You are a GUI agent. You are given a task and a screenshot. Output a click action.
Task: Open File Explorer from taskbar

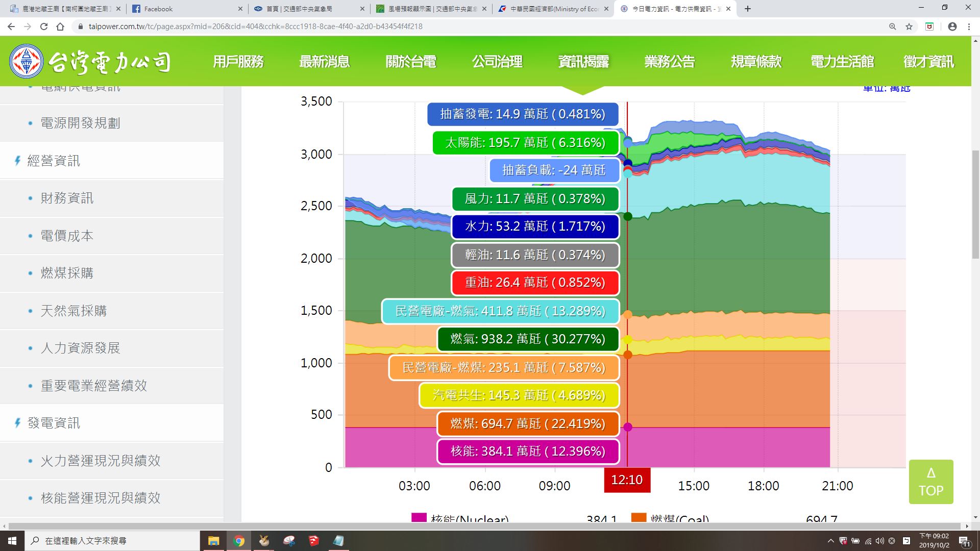213,541
